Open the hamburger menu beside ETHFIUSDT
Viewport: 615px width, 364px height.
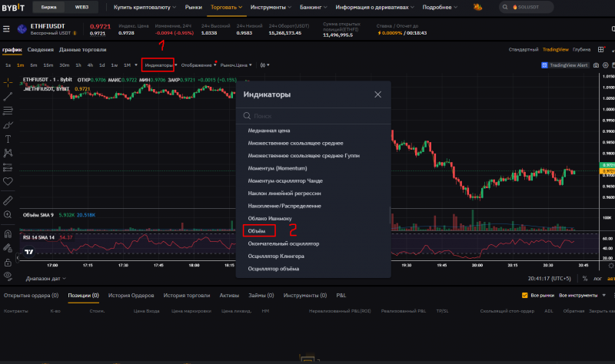(x=6, y=29)
